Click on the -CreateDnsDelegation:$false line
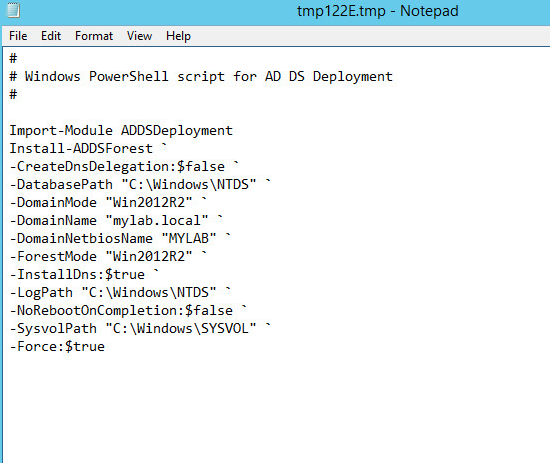Image resolution: width=550 pixels, height=463 pixels. (124, 166)
